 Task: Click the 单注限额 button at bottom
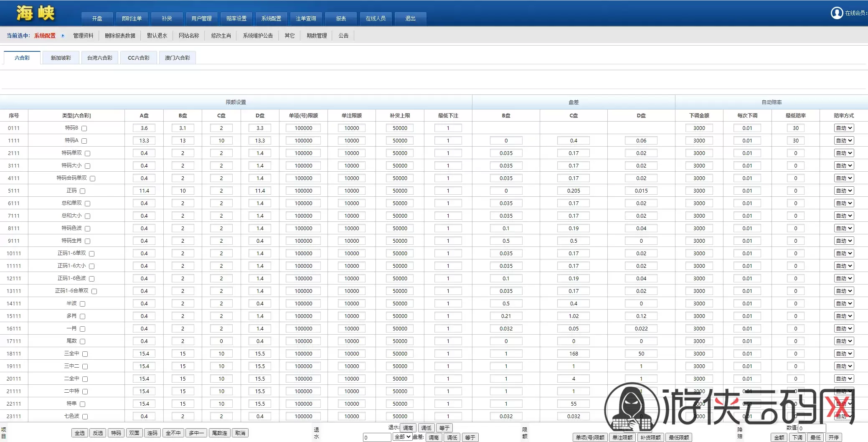tap(622, 437)
